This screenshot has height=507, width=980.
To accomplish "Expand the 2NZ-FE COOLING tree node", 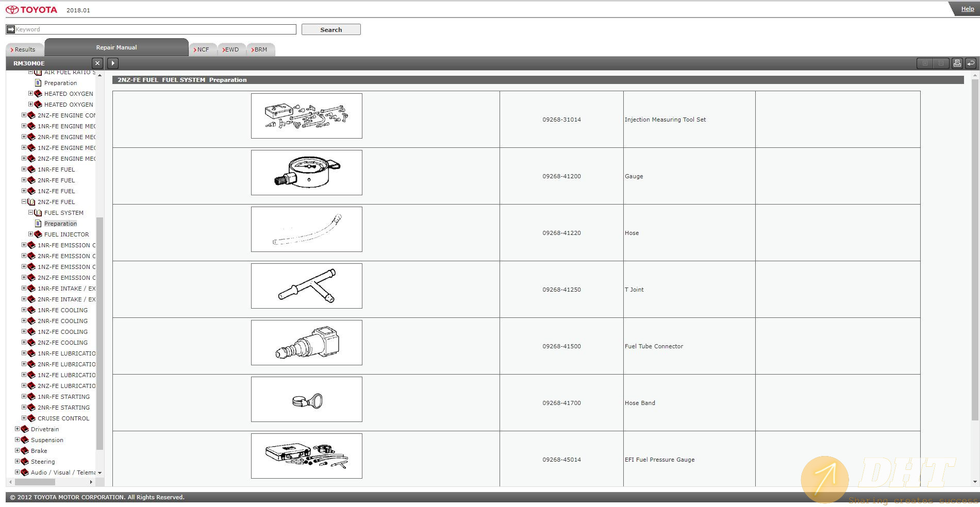I will click(x=24, y=342).
